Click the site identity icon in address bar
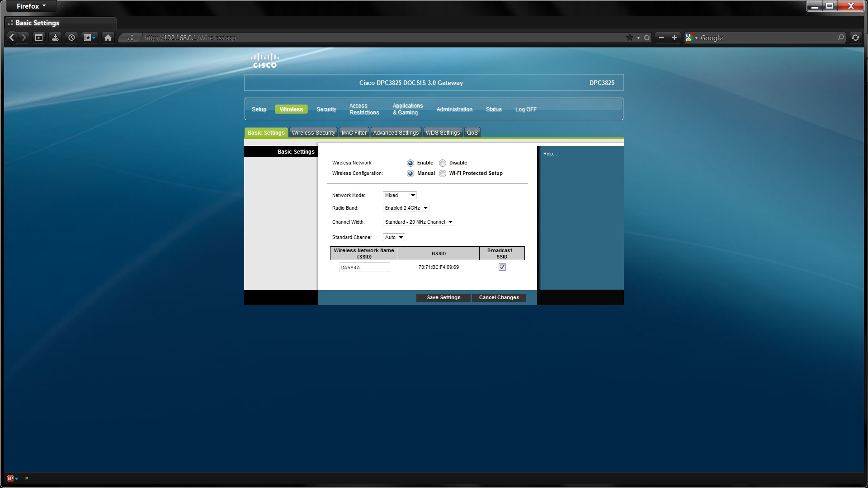 (130, 38)
